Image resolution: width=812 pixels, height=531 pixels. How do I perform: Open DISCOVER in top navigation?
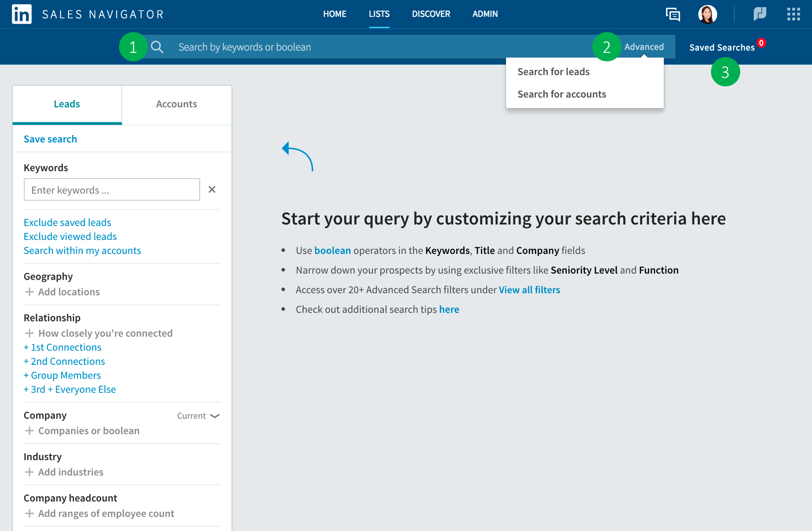click(431, 14)
